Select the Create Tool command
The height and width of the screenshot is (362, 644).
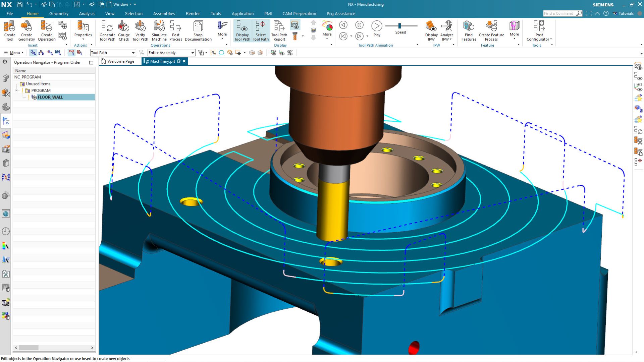(10, 30)
